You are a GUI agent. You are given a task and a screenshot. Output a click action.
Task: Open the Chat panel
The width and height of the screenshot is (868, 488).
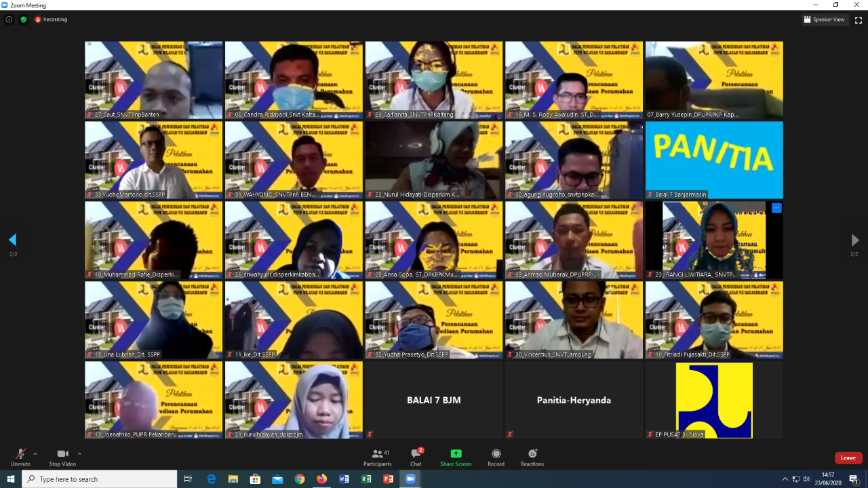[x=416, y=456]
